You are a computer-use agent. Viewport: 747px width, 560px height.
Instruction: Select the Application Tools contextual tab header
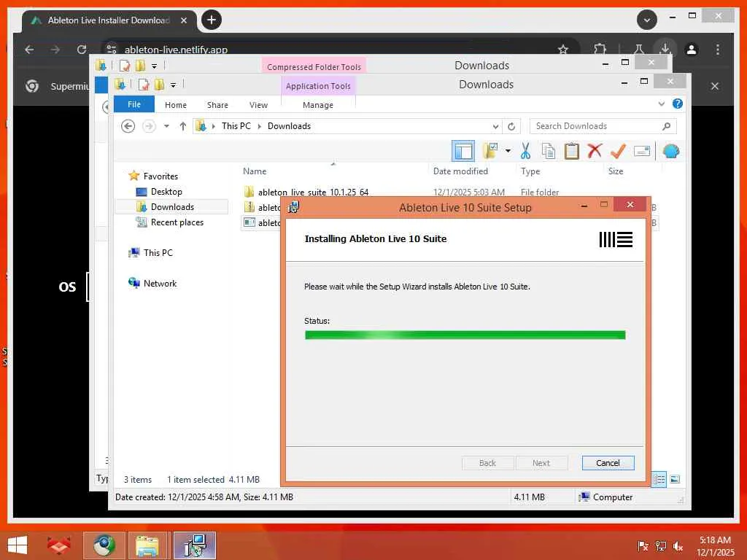pyautogui.click(x=318, y=86)
